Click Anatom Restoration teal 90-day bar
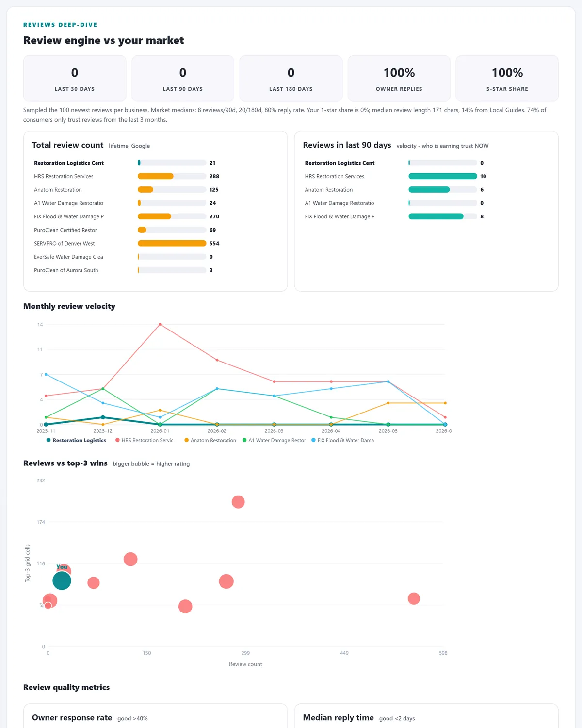 (x=429, y=190)
